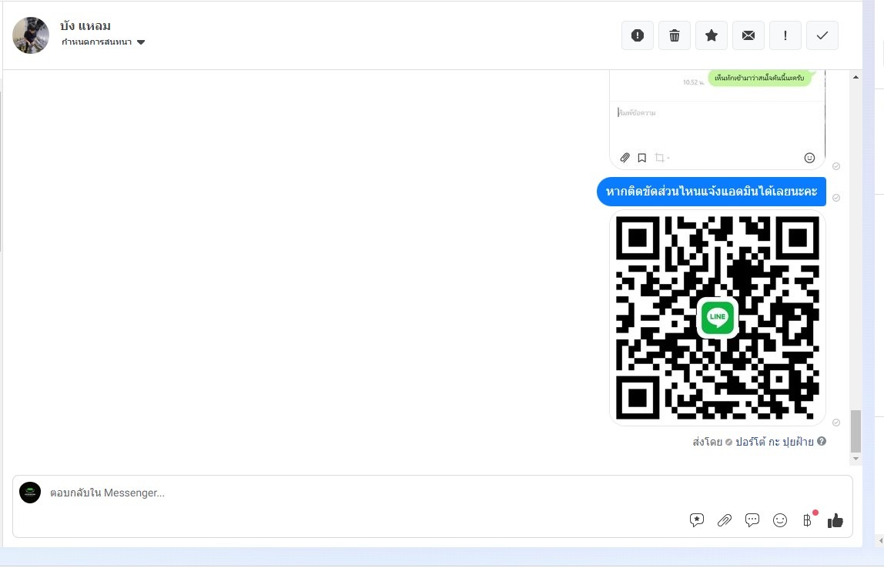Viewport: 884px width, 588px height.
Task: Mark conversation done with checkmark button
Action: (x=822, y=35)
